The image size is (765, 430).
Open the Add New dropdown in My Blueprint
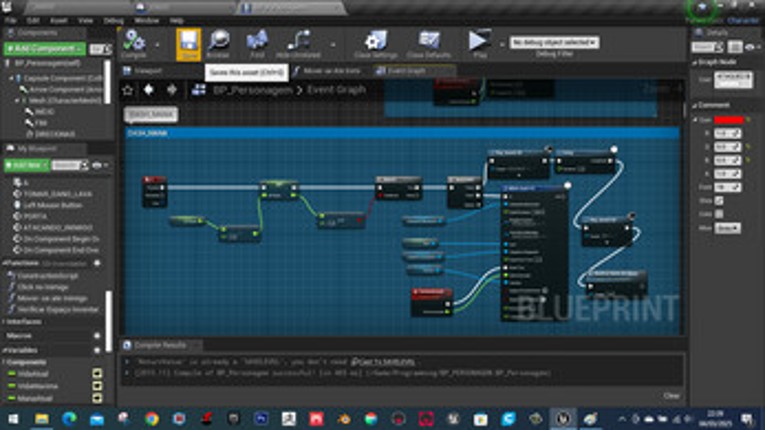tap(27, 165)
